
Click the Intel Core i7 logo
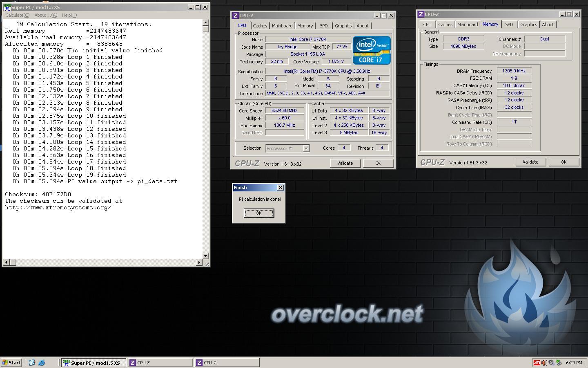(371, 50)
